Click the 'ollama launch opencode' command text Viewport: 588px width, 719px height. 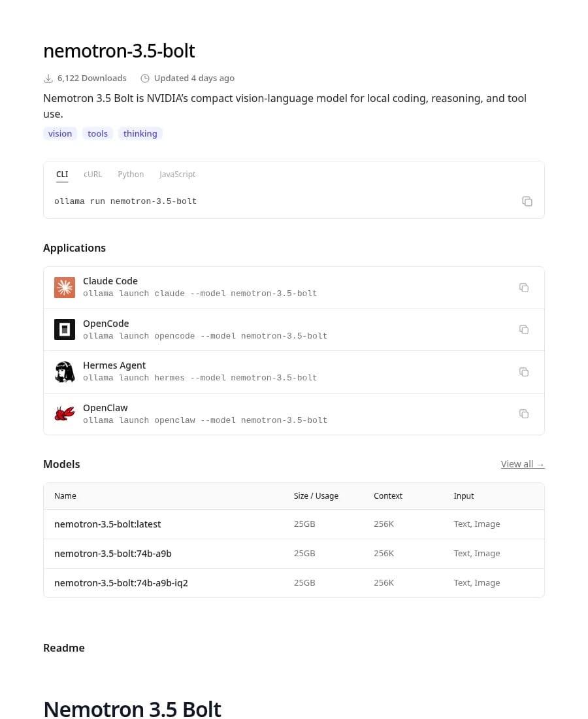point(205,336)
